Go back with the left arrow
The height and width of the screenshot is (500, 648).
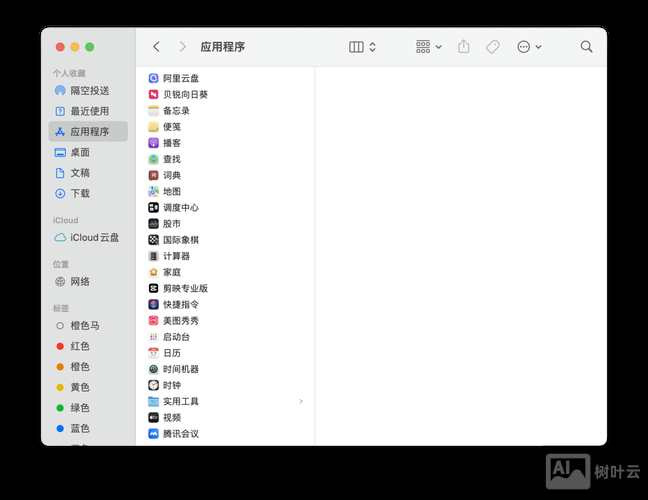156,47
